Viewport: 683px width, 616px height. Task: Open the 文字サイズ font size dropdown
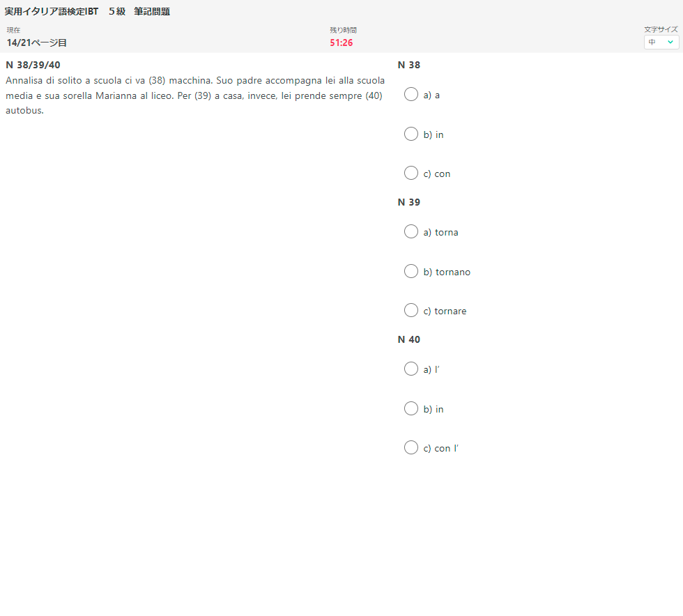661,43
